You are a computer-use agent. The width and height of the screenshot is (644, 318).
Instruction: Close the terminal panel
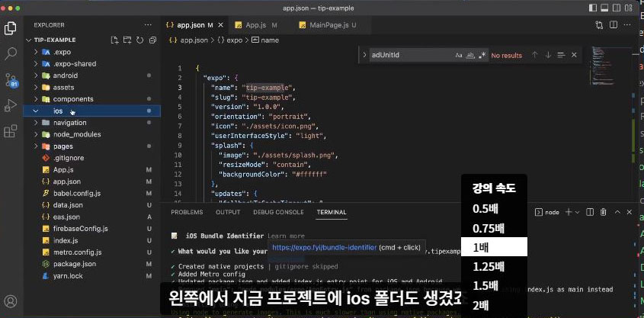(x=630, y=212)
